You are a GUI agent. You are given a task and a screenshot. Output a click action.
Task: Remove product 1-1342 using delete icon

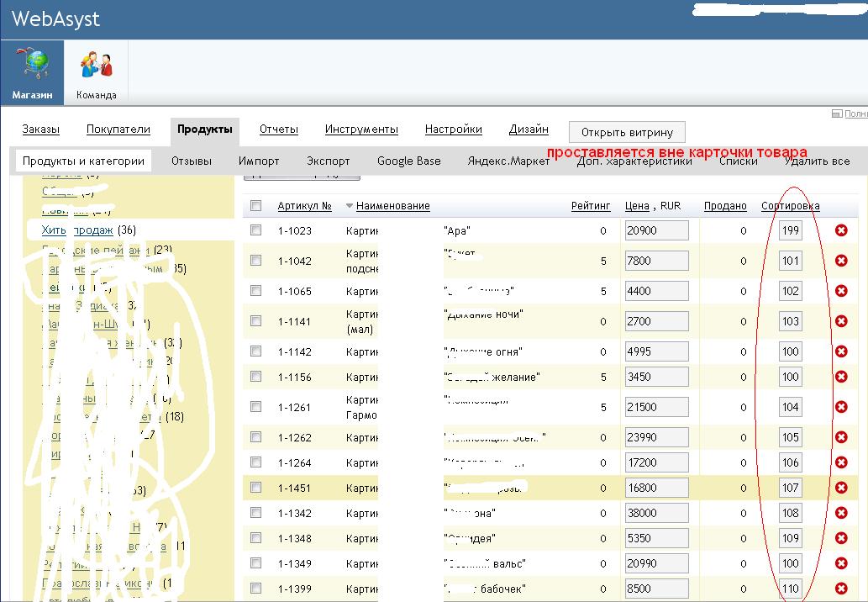(x=841, y=513)
